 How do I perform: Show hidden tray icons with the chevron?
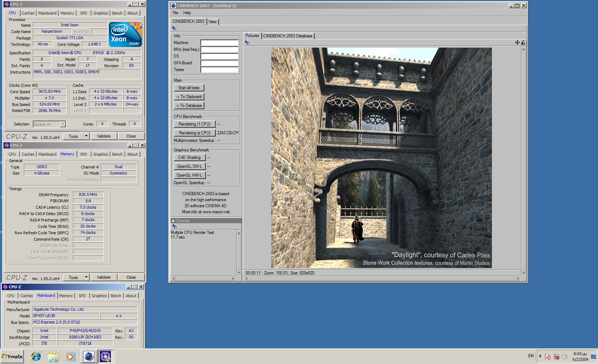540,356
